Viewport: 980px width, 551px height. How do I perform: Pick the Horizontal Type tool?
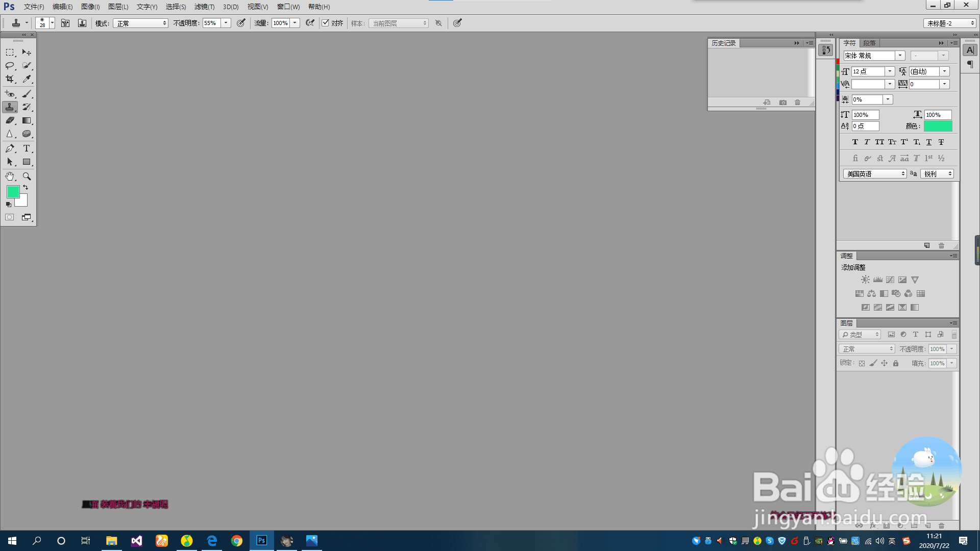point(27,148)
